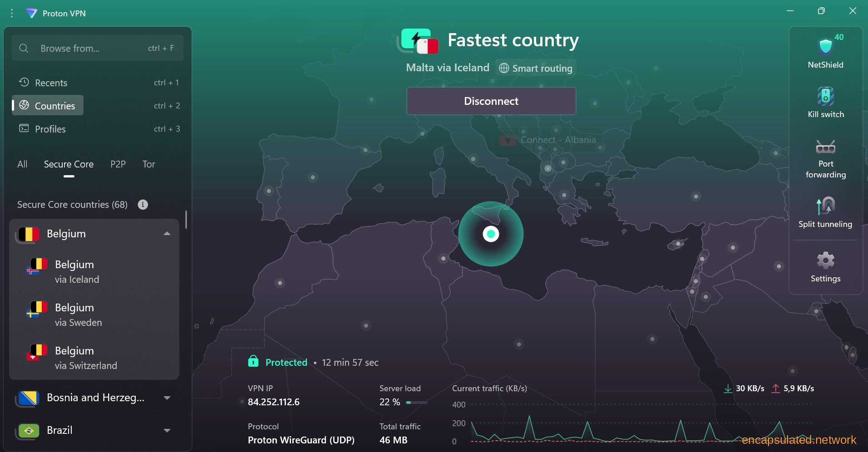Viewport: 868px width, 452px height.
Task: Collapse the Belgium server list
Action: pos(167,234)
